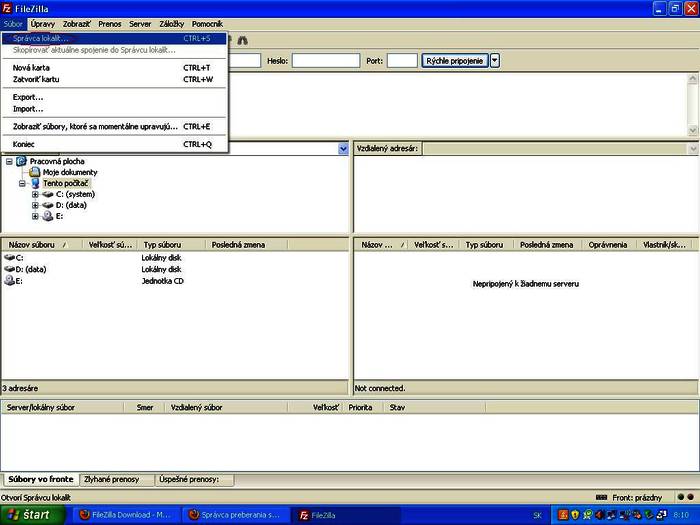This screenshot has height=525, width=700.
Task: Click the Rýchle pripojenie button
Action: tap(454, 61)
